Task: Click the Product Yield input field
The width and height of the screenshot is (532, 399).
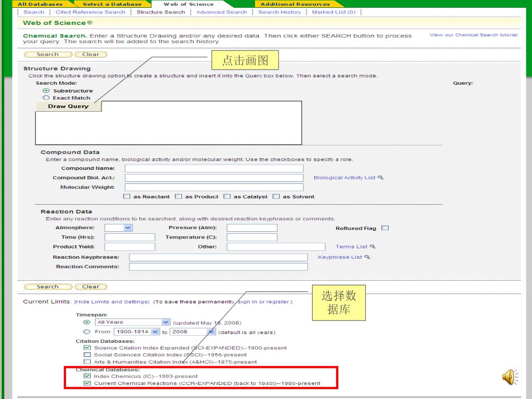Action: [130, 247]
